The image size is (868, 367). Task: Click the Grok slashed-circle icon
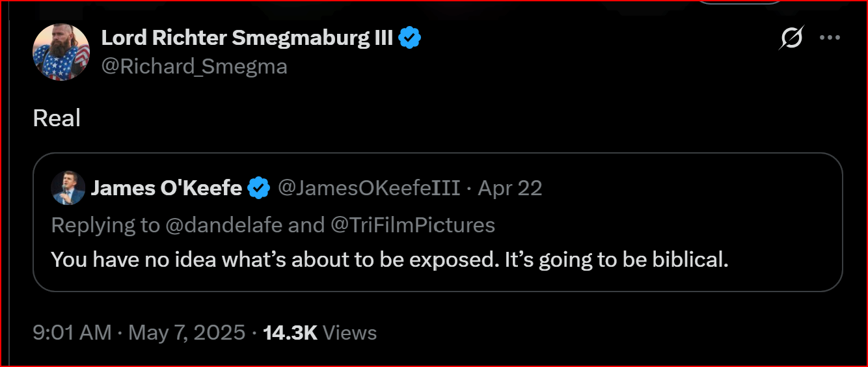click(x=792, y=38)
